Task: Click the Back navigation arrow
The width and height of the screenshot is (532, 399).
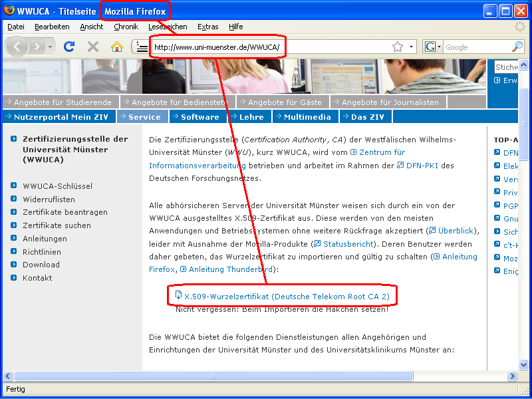Action: 17,47
